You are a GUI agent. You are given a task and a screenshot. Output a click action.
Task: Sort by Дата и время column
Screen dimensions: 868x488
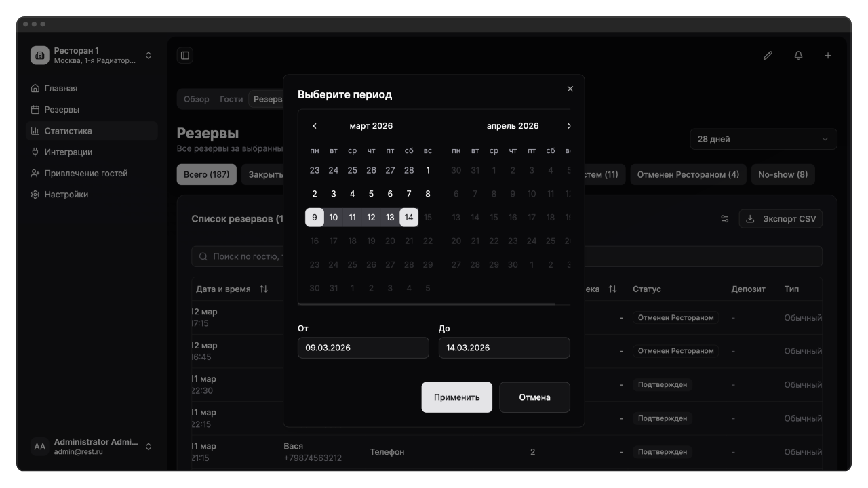tap(264, 289)
